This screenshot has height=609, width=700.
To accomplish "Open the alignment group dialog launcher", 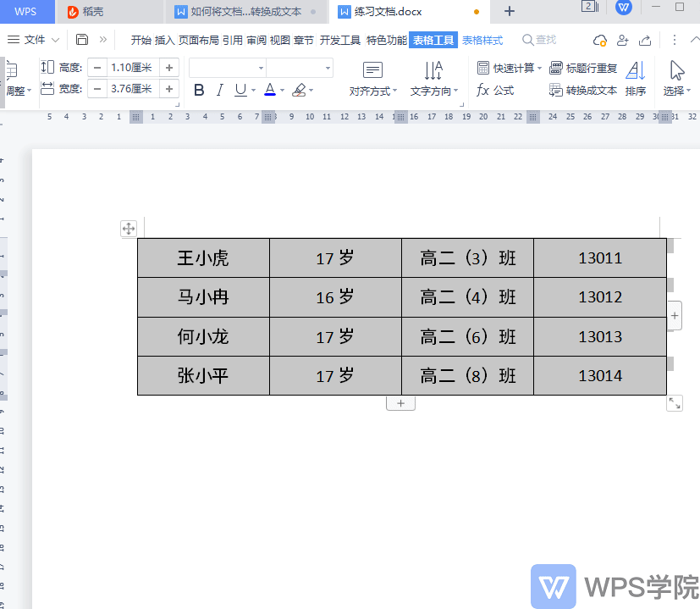I will [461, 104].
